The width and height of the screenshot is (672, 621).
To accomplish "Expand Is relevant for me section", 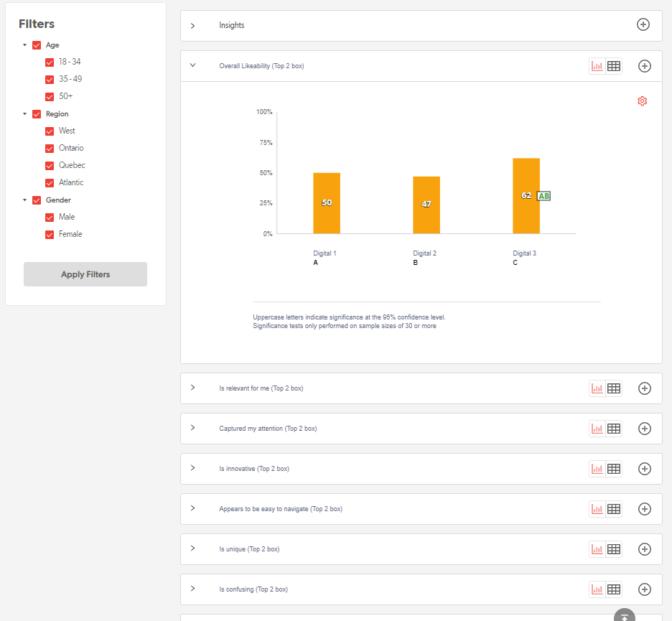I will point(192,388).
